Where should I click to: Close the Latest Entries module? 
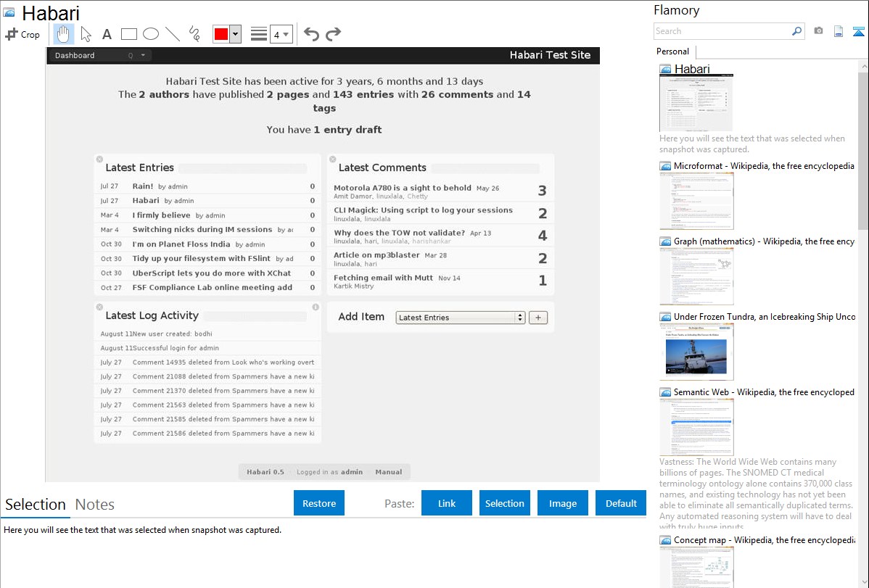[100, 160]
